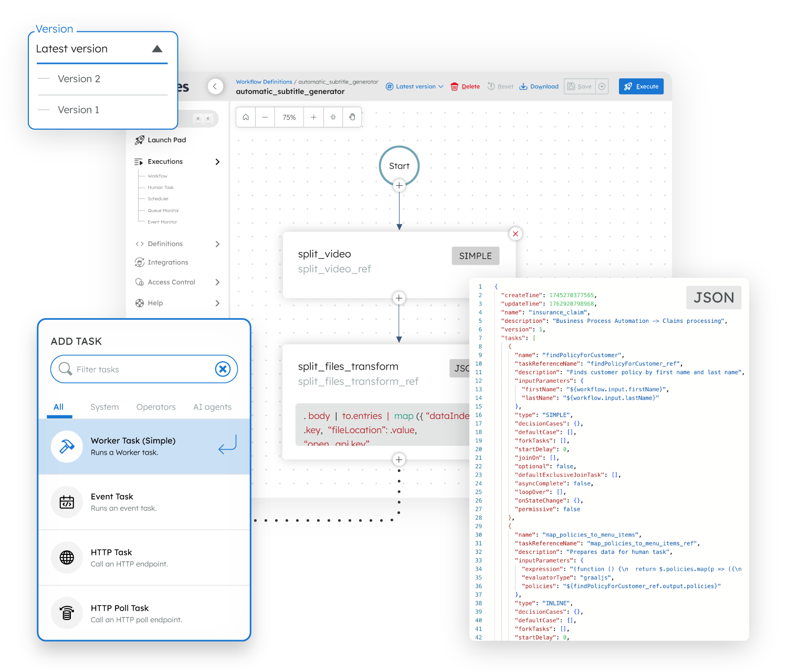
Task: Activate the pan hand tool icon
Action: pyautogui.click(x=352, y=117)
